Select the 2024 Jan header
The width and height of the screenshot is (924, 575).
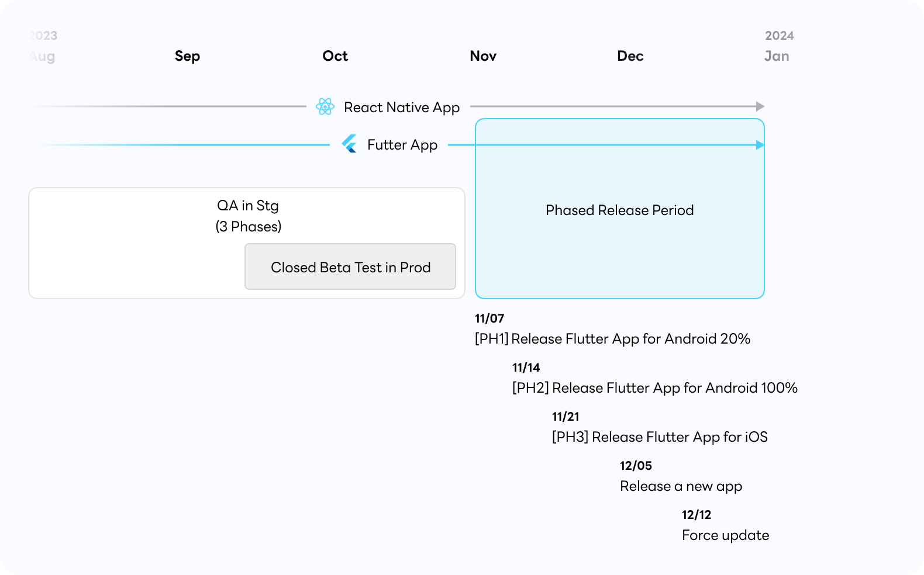(779, 46)
